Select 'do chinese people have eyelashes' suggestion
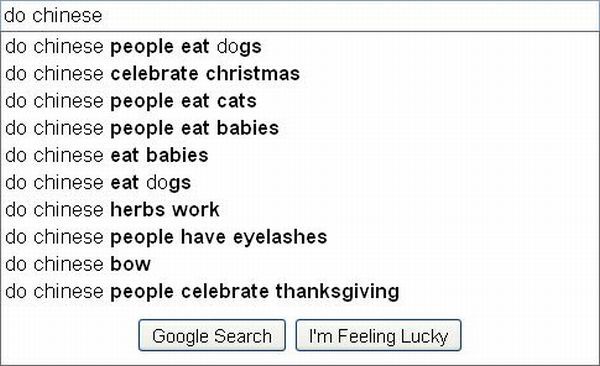The width and height of the screenshot is (600, 366). tap(300, 237)
